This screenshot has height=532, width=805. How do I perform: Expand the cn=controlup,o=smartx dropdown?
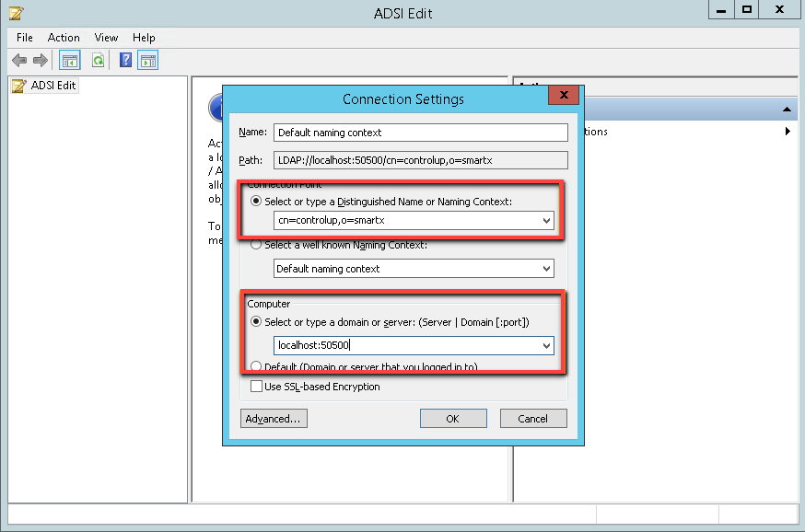pyautogui.click(x=546, y=221)
